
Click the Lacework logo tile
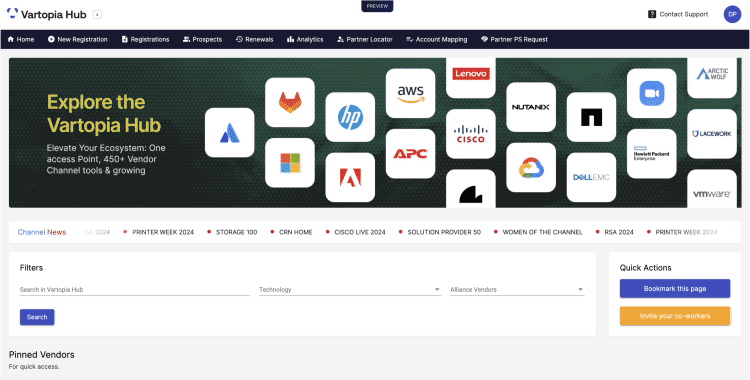point(712,134)
